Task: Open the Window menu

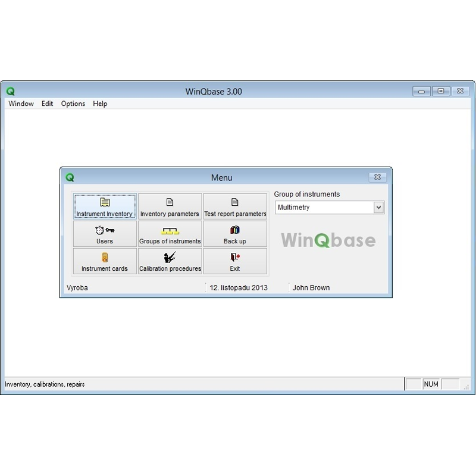Action: 21,104
